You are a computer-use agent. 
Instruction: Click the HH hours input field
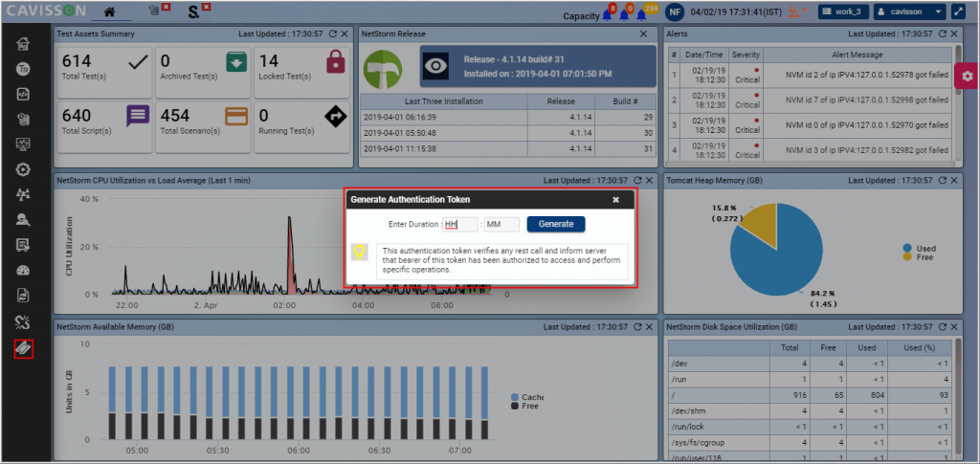(x=460, y=225)
